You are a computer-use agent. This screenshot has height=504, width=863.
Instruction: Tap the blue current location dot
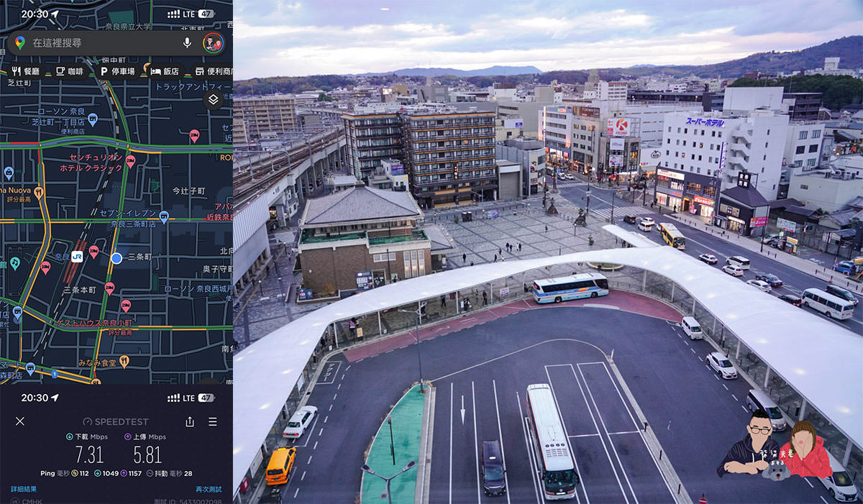click(x=117, y=257)
